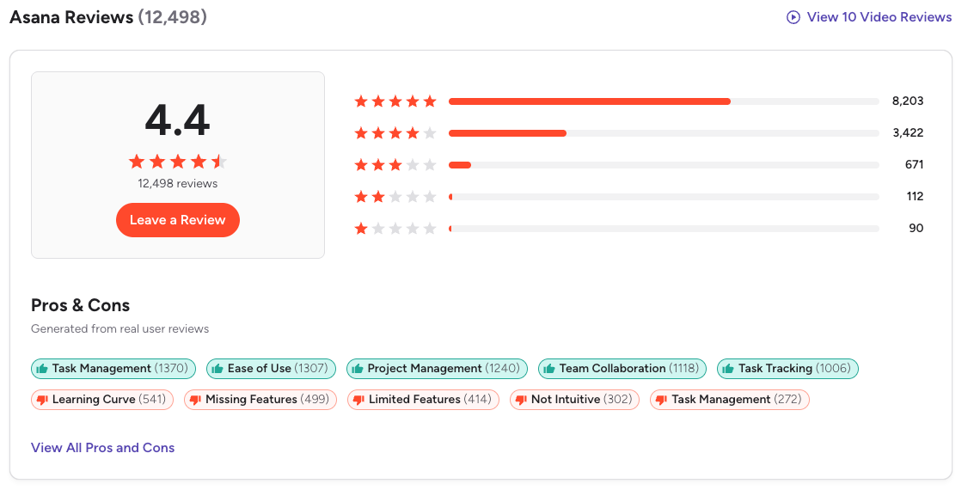Click the 1-star rating progress bar
Image resolution: width=980 pixels, height=490 pixels.
pyautogui.click(x=664, y=229)
